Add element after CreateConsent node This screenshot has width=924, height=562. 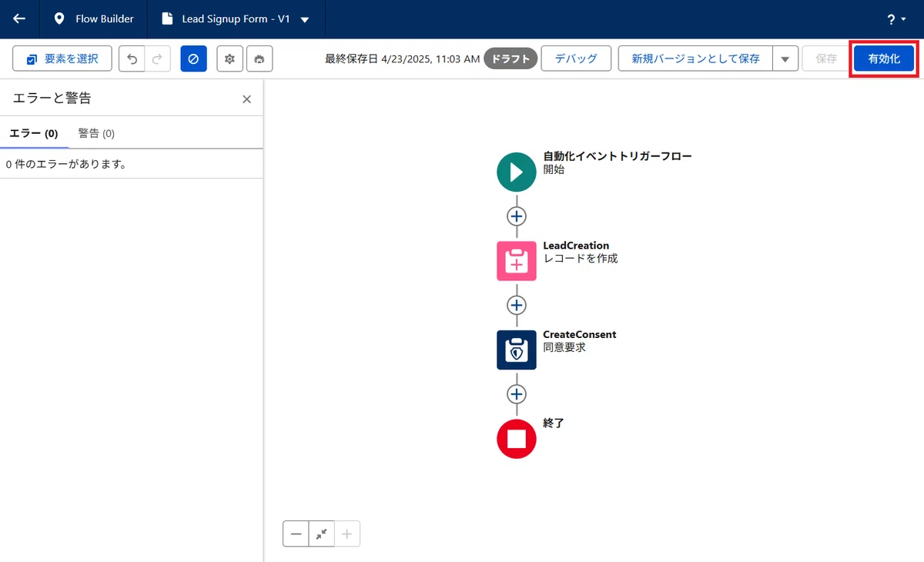click(517, 394)
